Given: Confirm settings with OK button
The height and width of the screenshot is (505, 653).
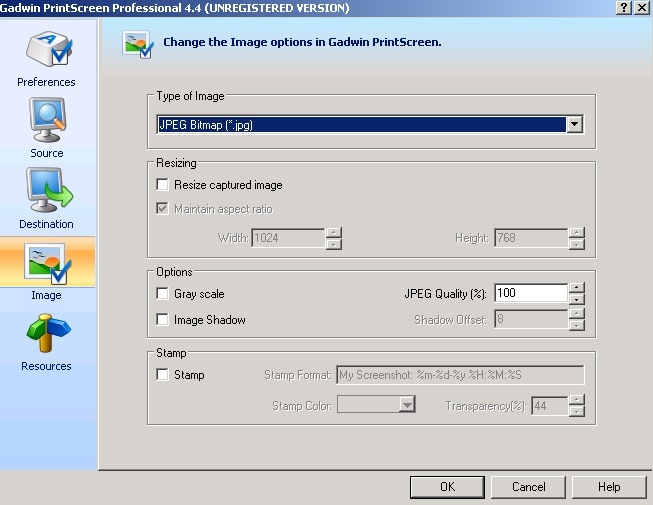Looking at the screenshot, I should pos(447,487).
